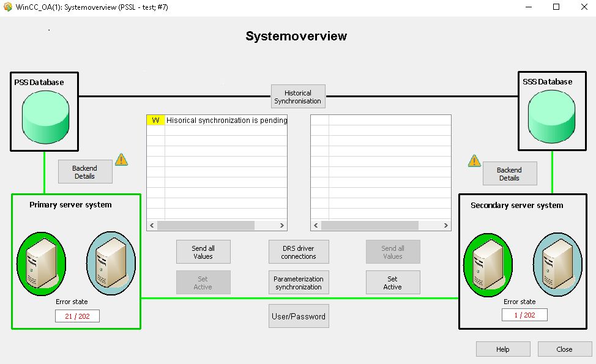Open Parameterization synchronization
596x364 pixels.
pyautogui.click(x=299, y=283)
